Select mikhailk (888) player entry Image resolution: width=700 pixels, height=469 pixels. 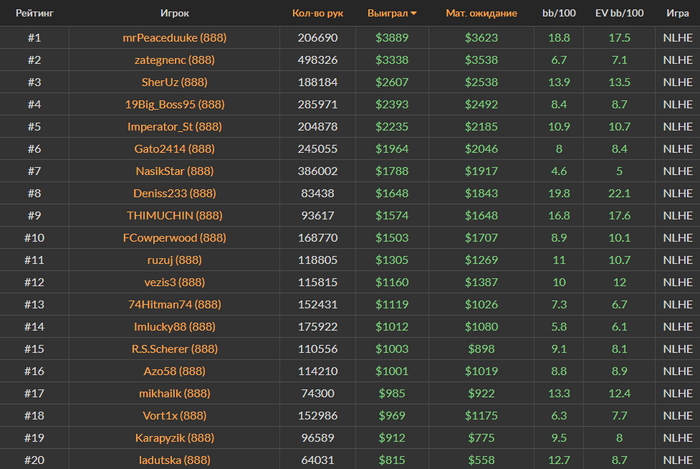click(175, 394)
